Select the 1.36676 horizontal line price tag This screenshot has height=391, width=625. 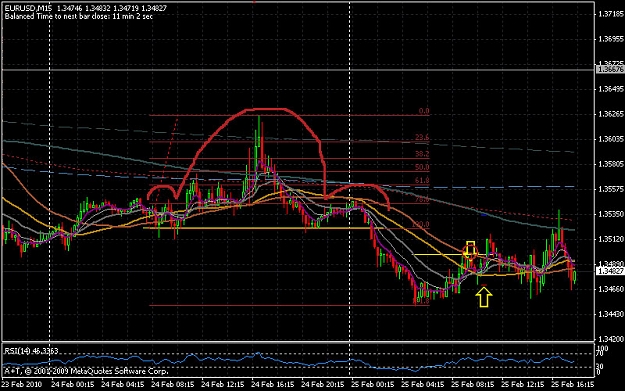coord(610,69)
